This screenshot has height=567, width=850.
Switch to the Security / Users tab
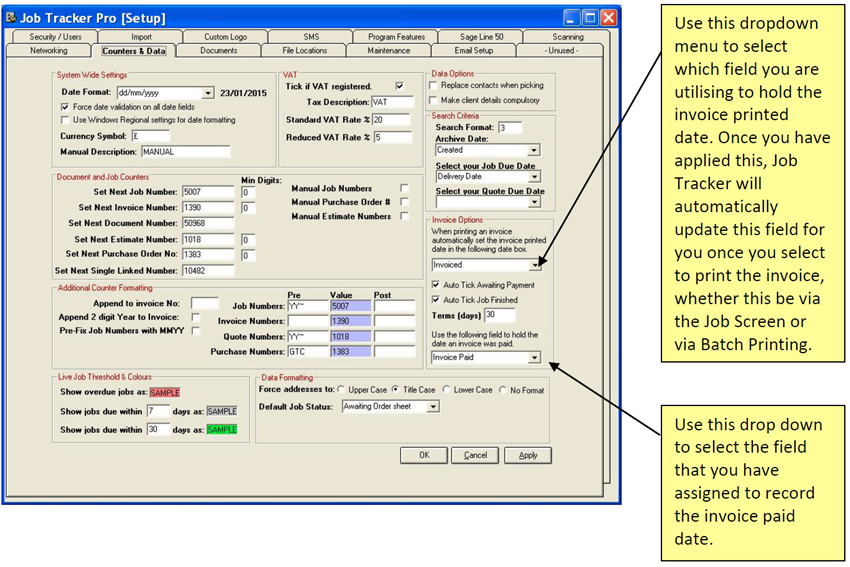(55, 37)
